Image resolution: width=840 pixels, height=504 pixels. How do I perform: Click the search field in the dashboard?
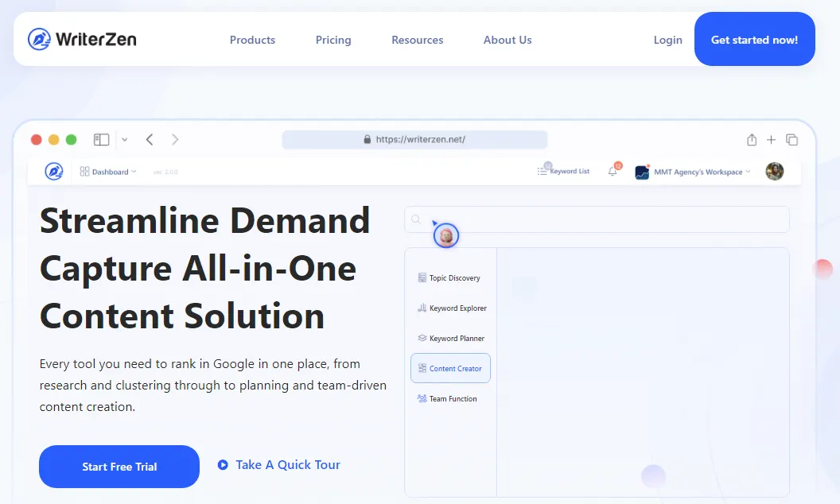pos(597,219)
